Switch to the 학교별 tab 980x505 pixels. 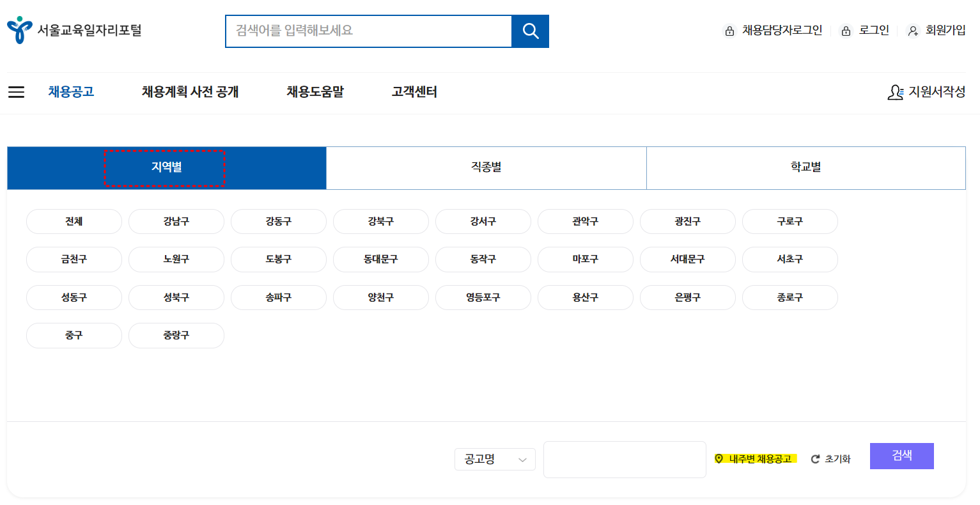point(805,167)
